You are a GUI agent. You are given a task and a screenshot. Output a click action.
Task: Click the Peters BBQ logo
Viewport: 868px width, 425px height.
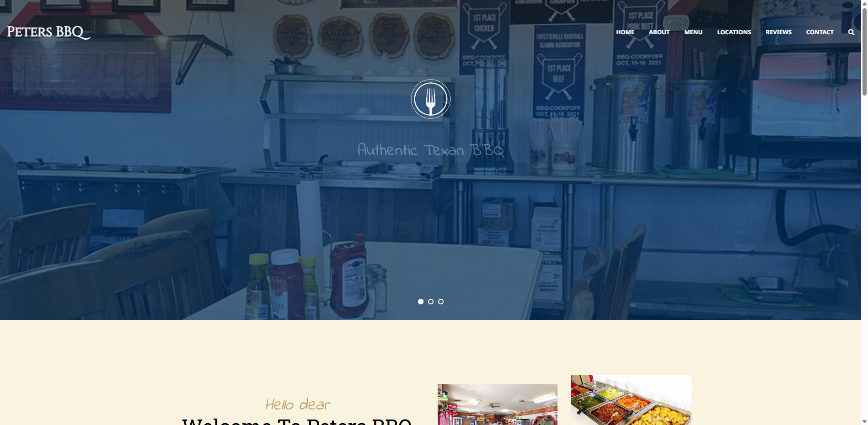pos(48,32)
